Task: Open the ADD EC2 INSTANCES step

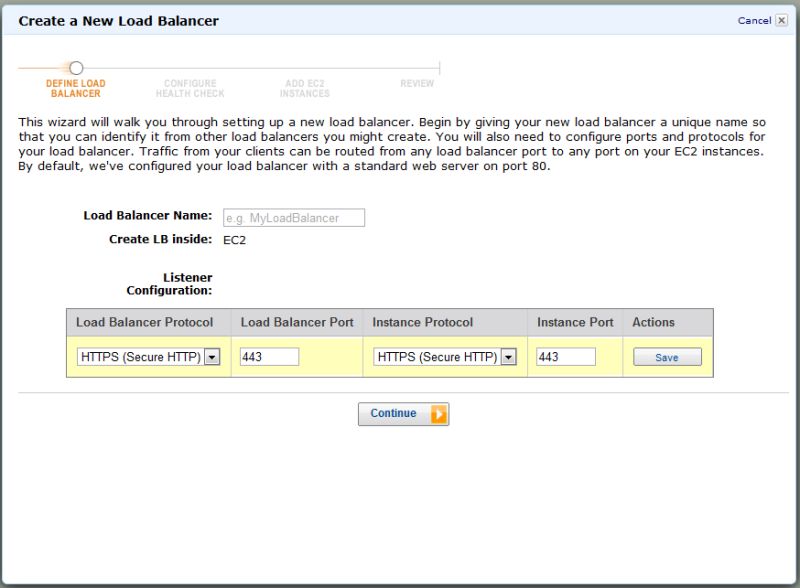Action: tap(305, 89)
